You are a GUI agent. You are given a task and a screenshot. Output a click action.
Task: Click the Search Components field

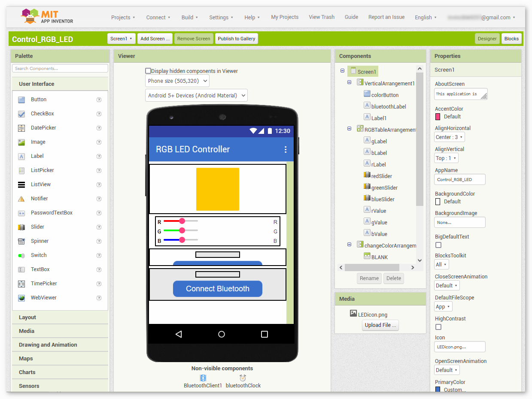[60, 68]
